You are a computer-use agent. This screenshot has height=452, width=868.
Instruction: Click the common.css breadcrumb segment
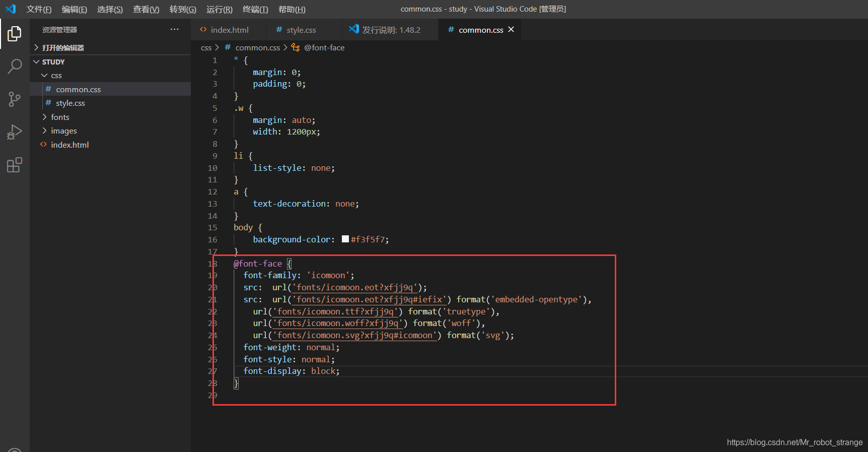coord(257,47)
